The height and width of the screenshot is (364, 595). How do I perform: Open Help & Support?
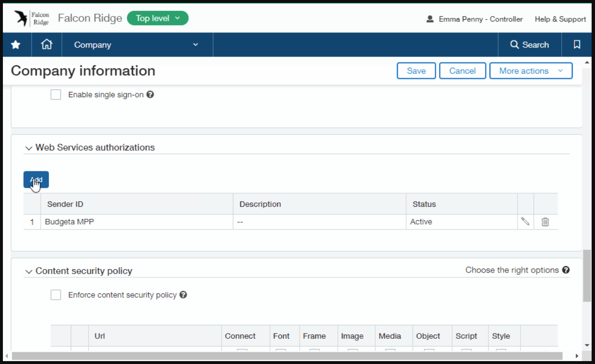point(560,19)
